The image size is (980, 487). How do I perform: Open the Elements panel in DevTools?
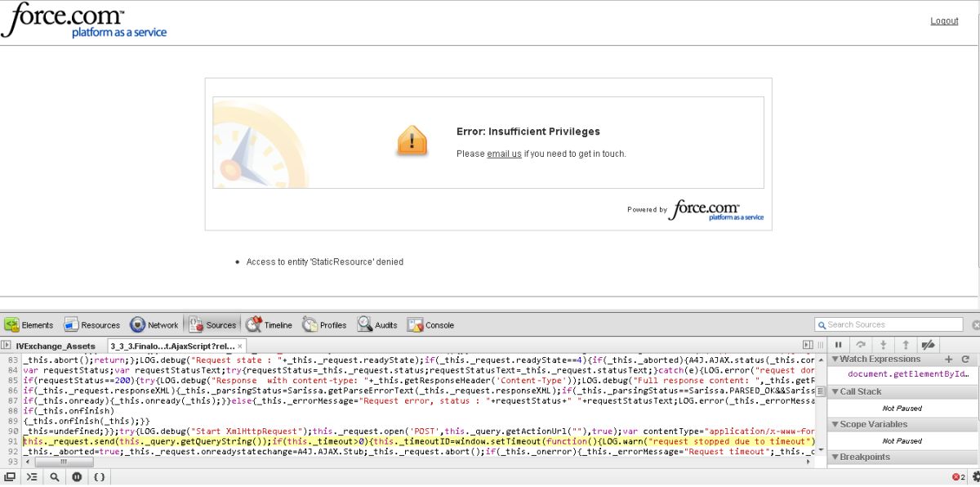pyautogui.click(x=29, y=325)
